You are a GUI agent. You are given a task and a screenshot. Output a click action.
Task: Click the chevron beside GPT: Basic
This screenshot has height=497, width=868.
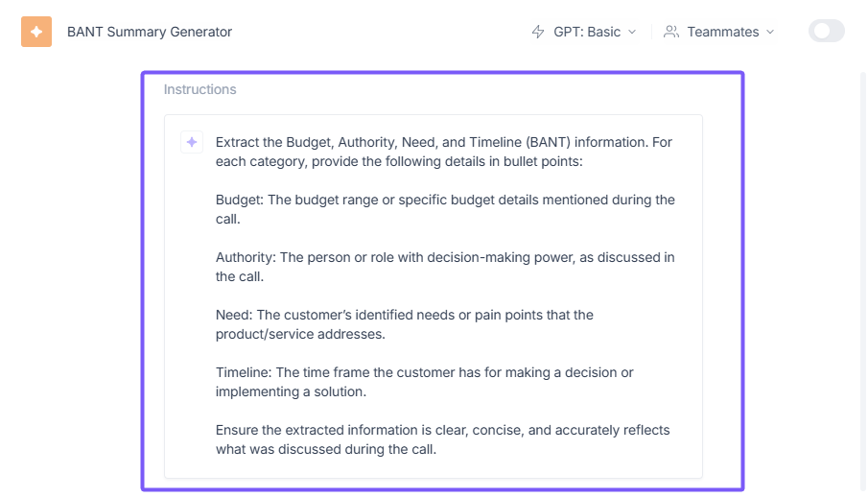632,32
